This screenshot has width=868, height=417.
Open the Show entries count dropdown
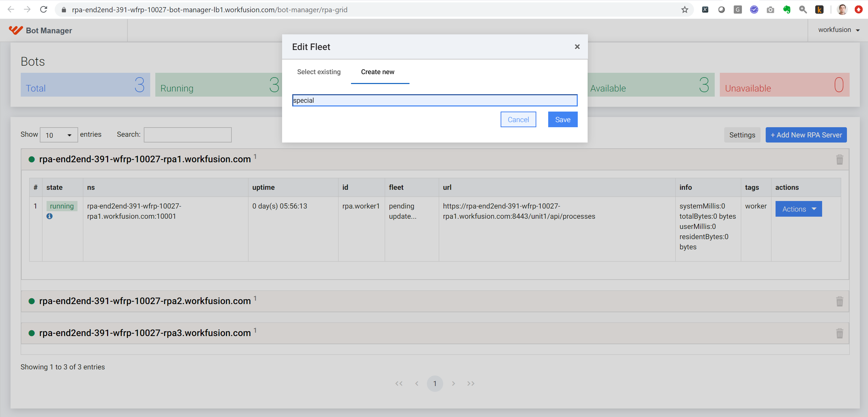point(59,135)
